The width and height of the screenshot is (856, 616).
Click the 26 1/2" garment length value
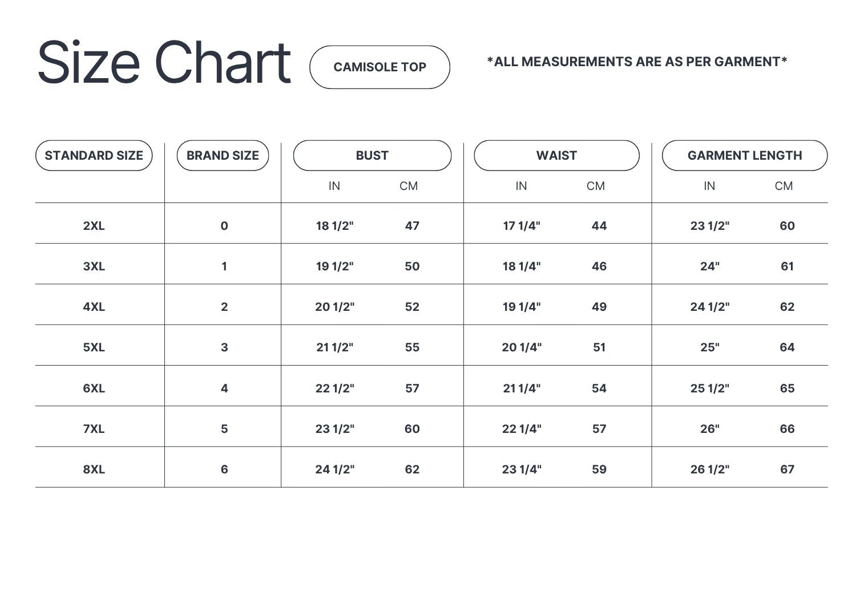pyautogui.click(x=710, y=469)
